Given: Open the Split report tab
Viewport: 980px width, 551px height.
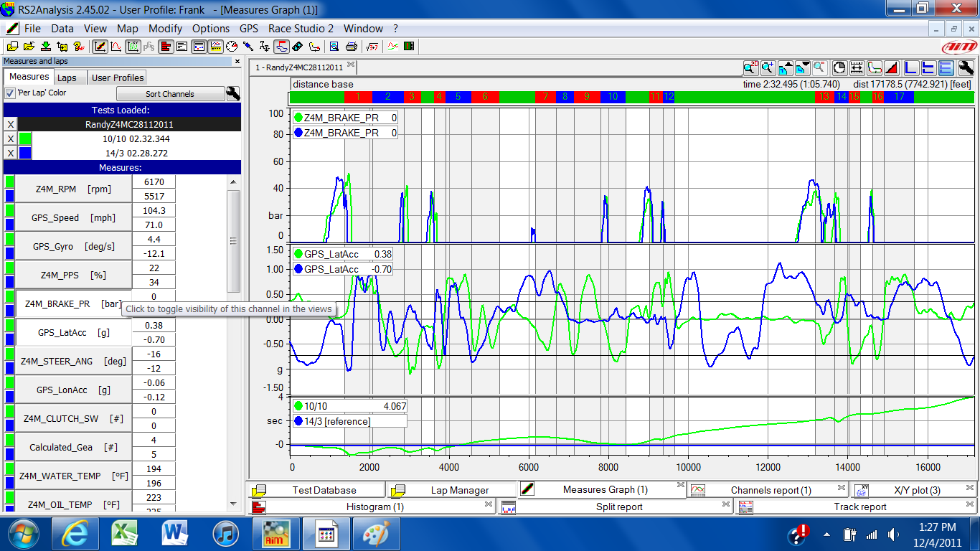Looking at the screenshot, I should tap(619, 507).
